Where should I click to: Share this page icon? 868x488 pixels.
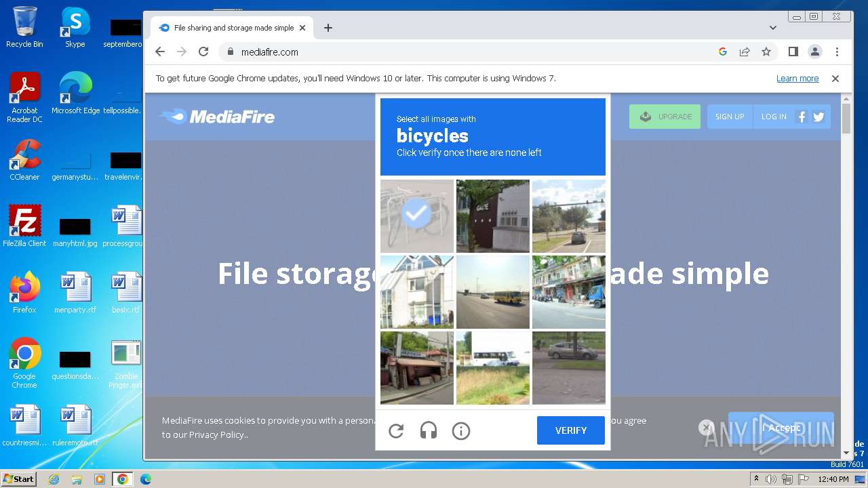[x=745, y=52]
